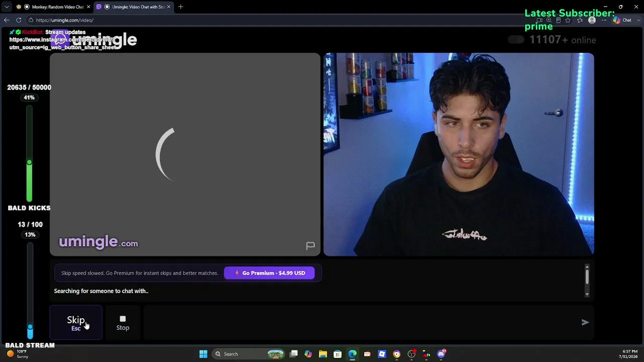
Task: View site information lock icon
Action: coord(31,20)
